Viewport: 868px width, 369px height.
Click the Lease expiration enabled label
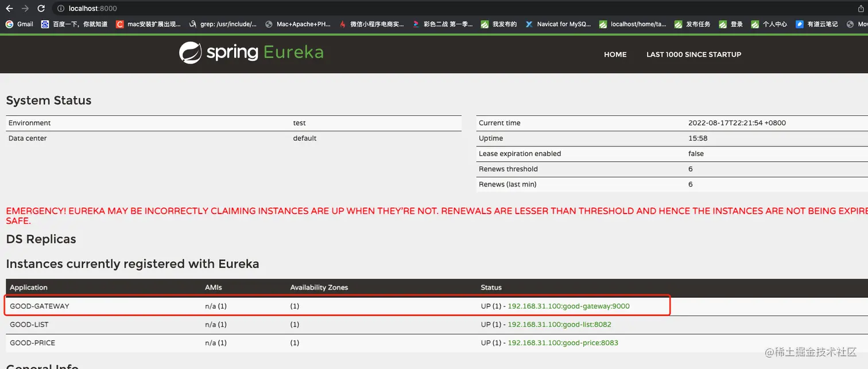(520, 154)
